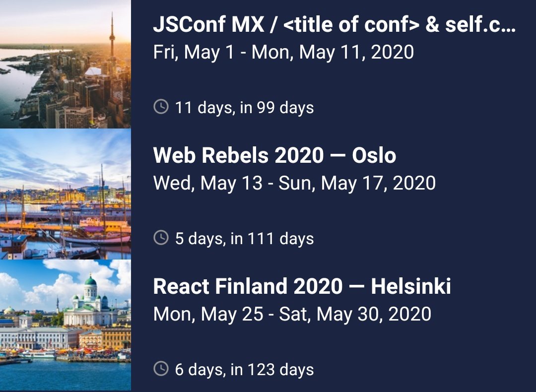Image resolution: width=536 pixels, height=392 pixels.
Task: Click the '5 days, in 111 days' text
Action: point(244,239)
